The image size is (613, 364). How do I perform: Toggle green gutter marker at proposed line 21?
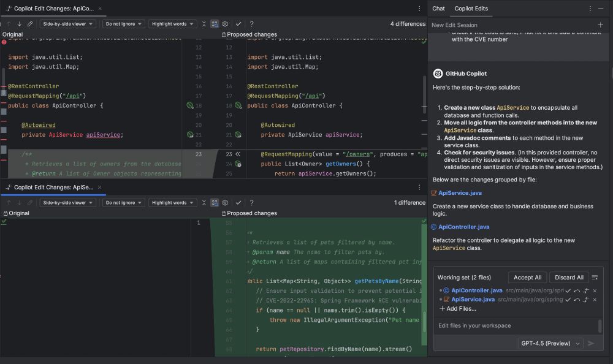coord(238,135)
